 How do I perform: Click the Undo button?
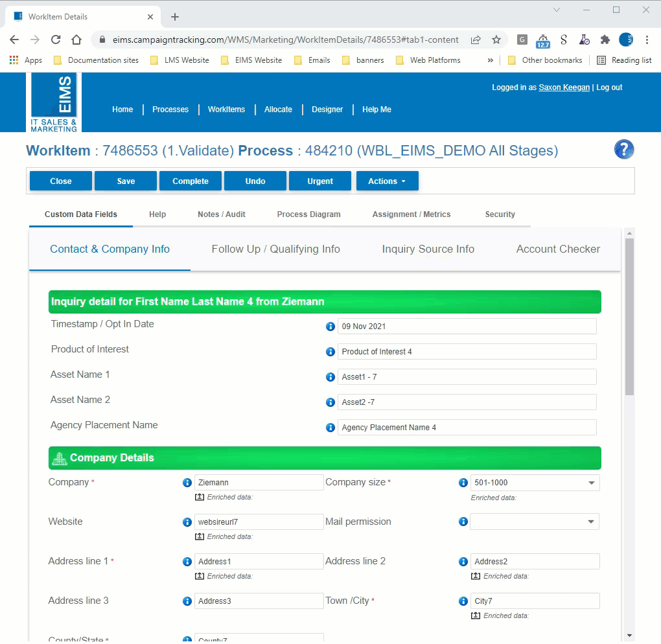[x=255, y=181]
